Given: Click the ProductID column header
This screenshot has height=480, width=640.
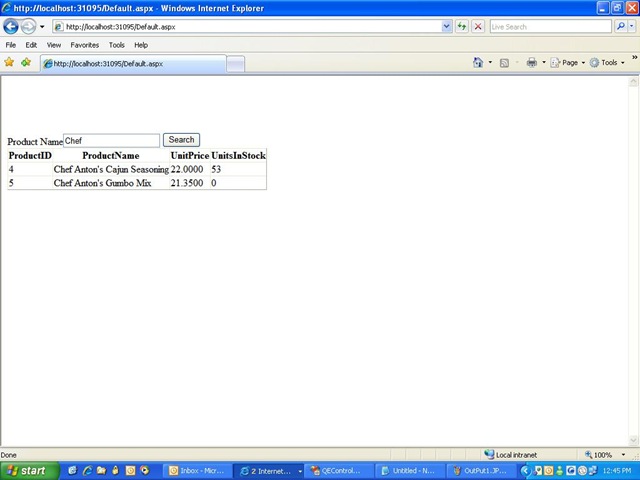Looking at the screenshot, I should tap(30, 156).
